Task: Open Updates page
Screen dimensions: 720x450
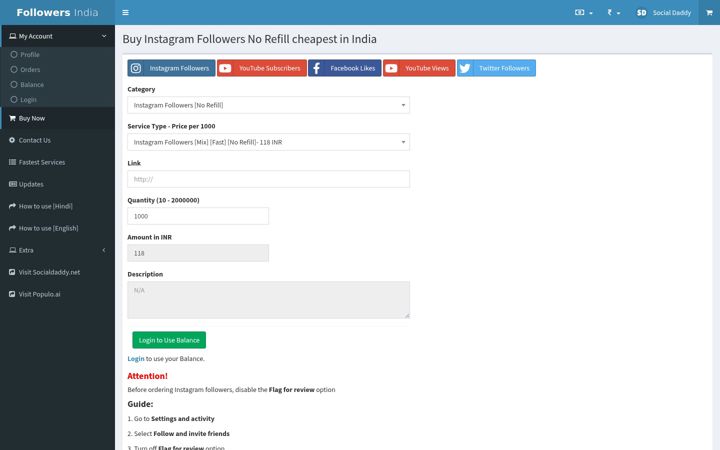Action: (57, 184)
